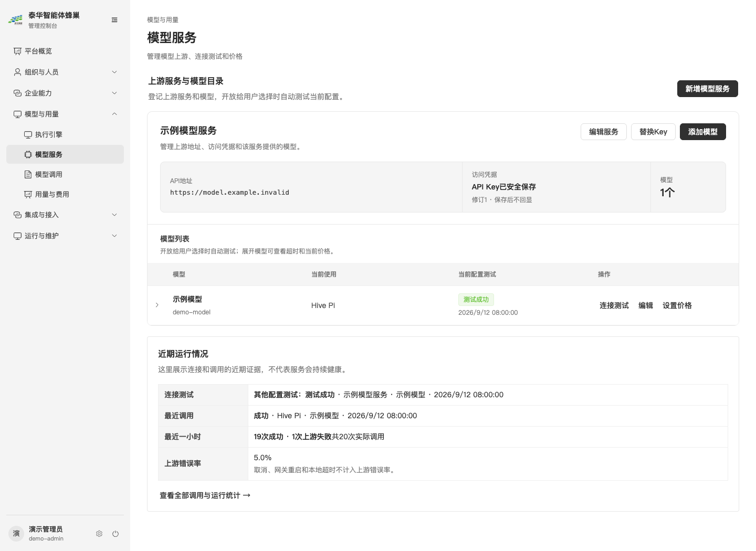
Task: Click the 模型与用量 breadcrumb
Action: click(x=163, y=20)
